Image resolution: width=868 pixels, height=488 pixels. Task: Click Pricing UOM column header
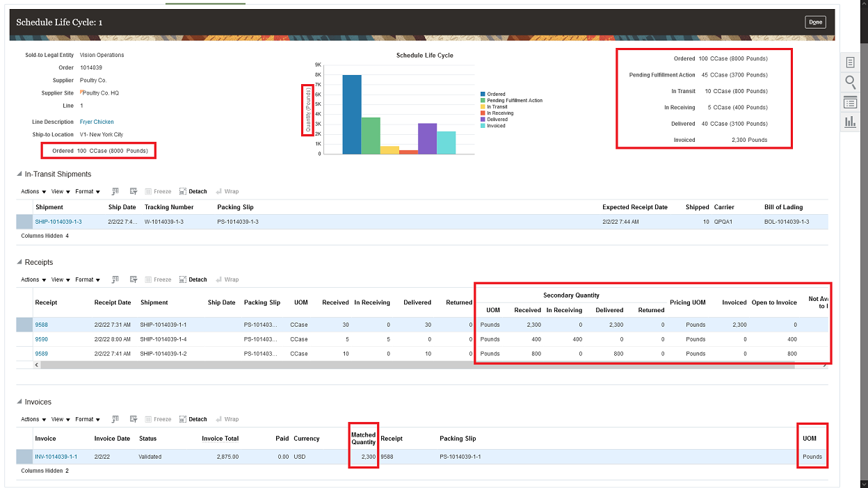coord(688,302)
